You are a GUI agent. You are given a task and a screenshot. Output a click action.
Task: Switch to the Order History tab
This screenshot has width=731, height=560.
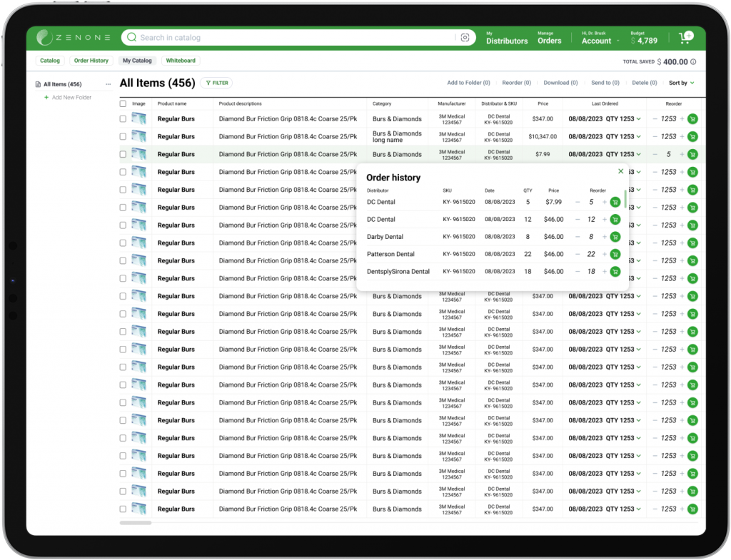91,61
